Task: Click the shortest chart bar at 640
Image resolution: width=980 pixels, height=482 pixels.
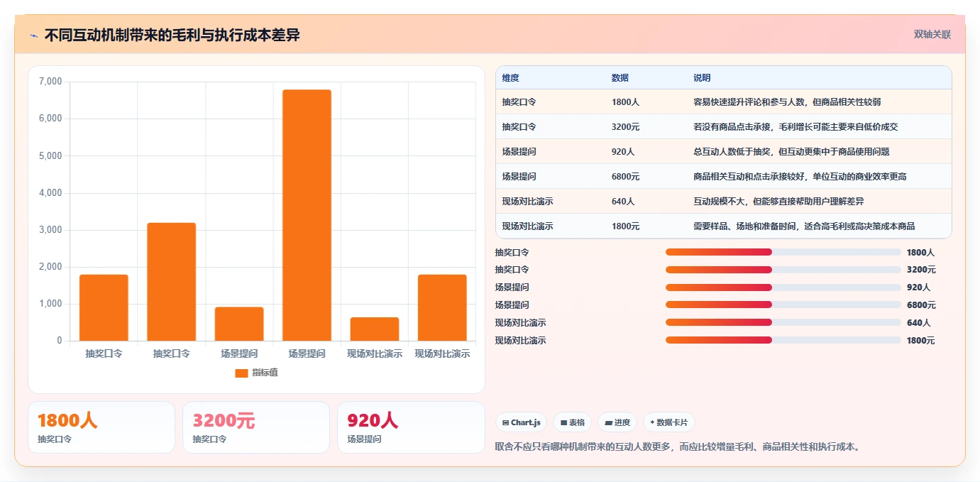Action: point(375,329)
